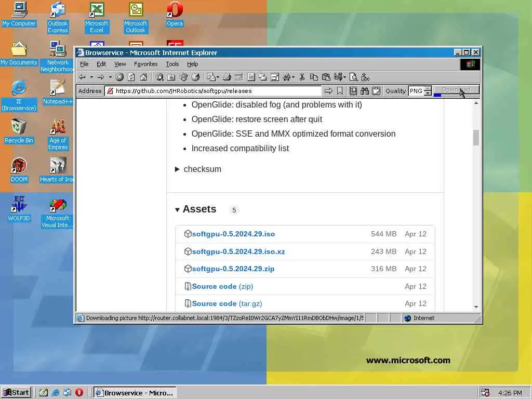Click the system tray scheduler icon
Viewport: 532px width, 399px height.
[485, 393]
